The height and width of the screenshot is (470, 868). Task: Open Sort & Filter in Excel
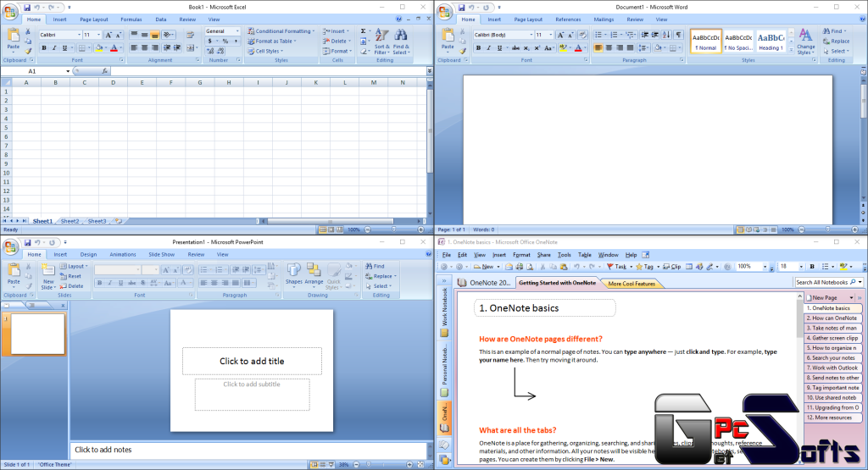(x=381, y=41)
